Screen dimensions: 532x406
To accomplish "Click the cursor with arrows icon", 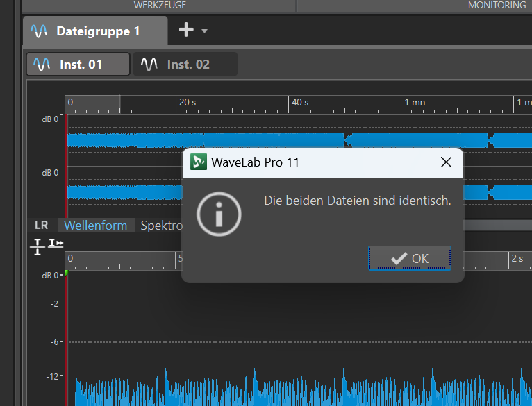I will click(56, 244).
